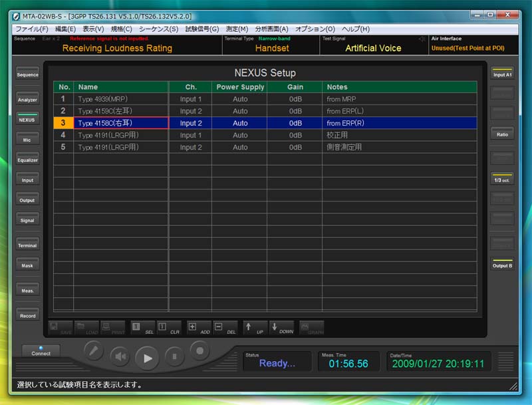Click the Handset terminal type label

[272, 48]
